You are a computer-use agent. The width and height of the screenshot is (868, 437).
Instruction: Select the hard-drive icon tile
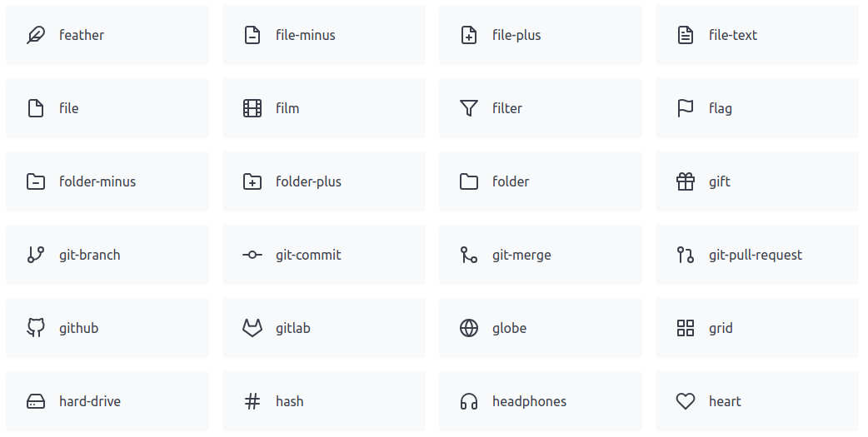click(x=107, y=401)
